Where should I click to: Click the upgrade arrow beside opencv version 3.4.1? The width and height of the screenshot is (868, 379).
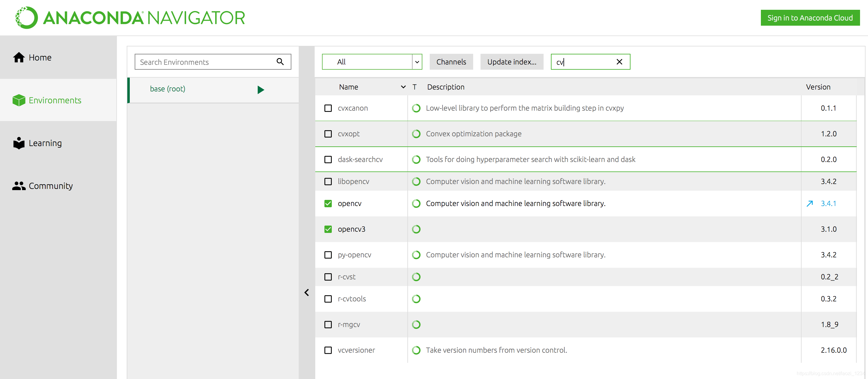(809, 204)
